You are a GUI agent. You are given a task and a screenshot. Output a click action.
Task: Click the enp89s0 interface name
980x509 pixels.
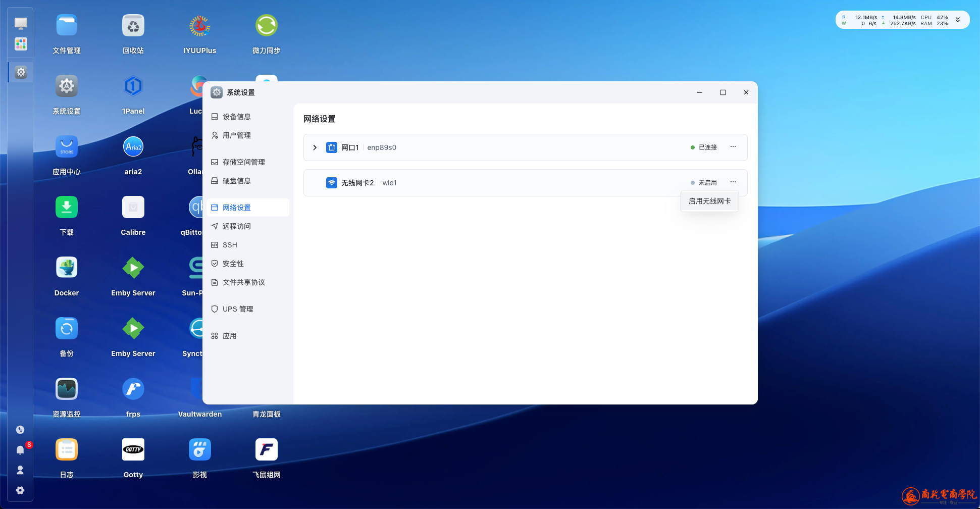coord(382,147)
